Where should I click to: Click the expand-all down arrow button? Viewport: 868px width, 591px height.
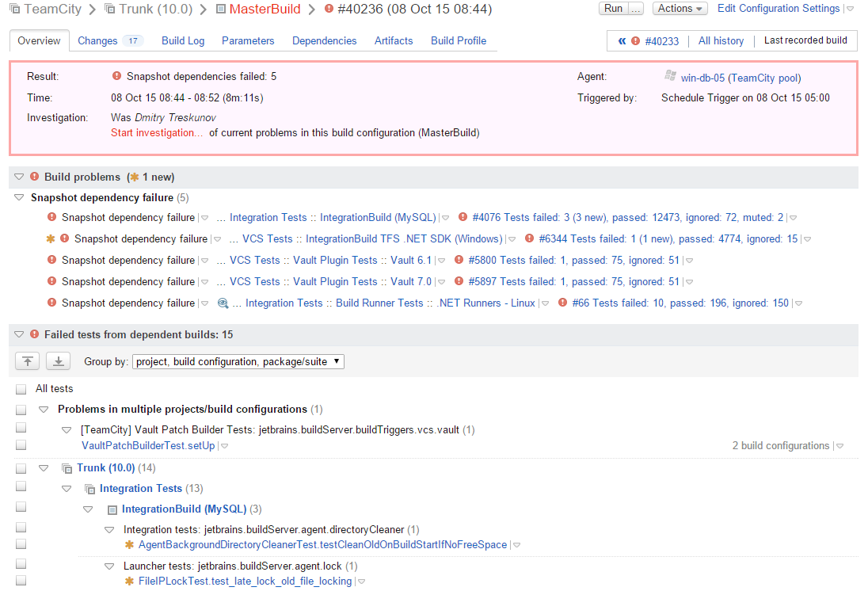(58, 361)
